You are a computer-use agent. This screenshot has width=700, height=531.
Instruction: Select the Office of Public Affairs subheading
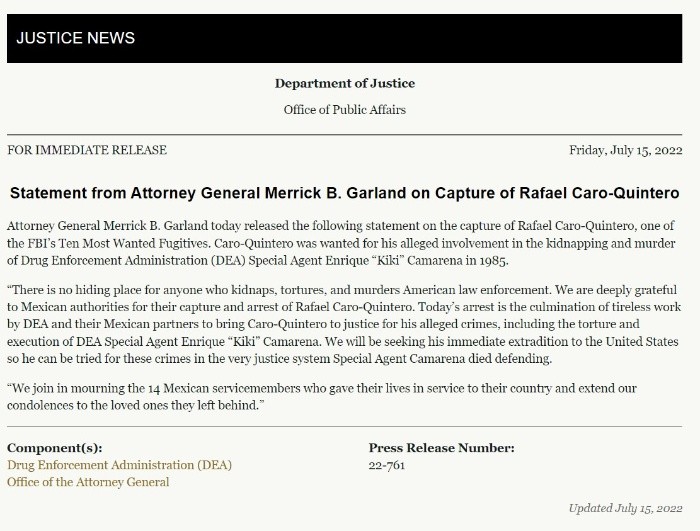[x=345, y=109]
